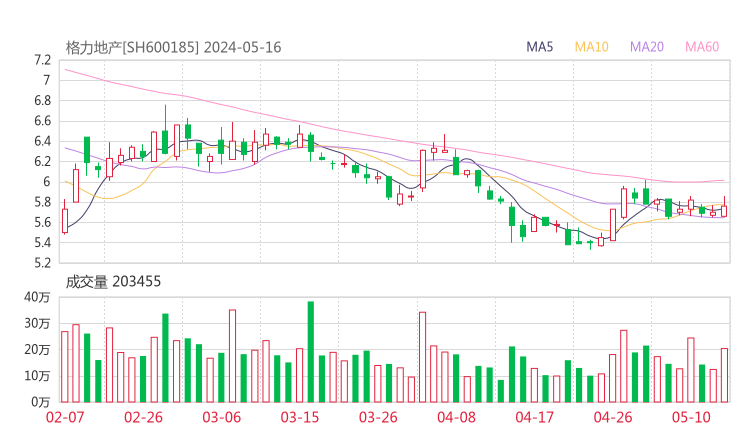Click the 02-07 date axis label
This screenshot has height=440, width=740.
(x=65, y=417)
